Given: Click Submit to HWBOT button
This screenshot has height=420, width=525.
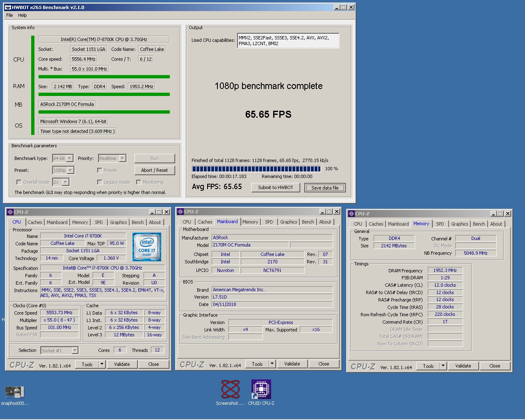Looking at the screenshot, I should pos(276,187).
